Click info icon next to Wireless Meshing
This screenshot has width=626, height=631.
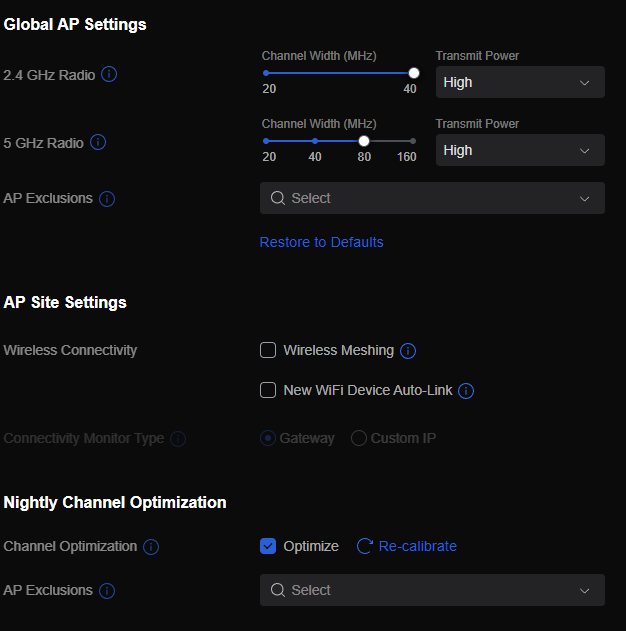408,351
